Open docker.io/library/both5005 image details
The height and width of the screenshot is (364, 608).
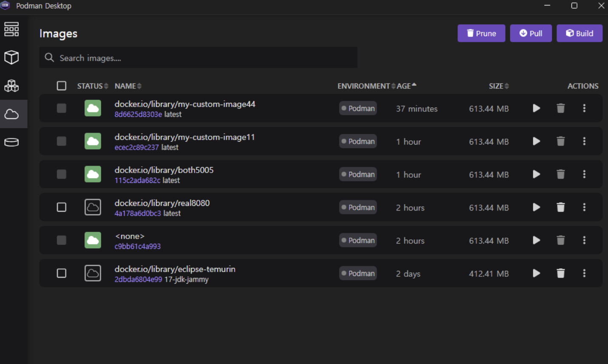pos(164,170)
